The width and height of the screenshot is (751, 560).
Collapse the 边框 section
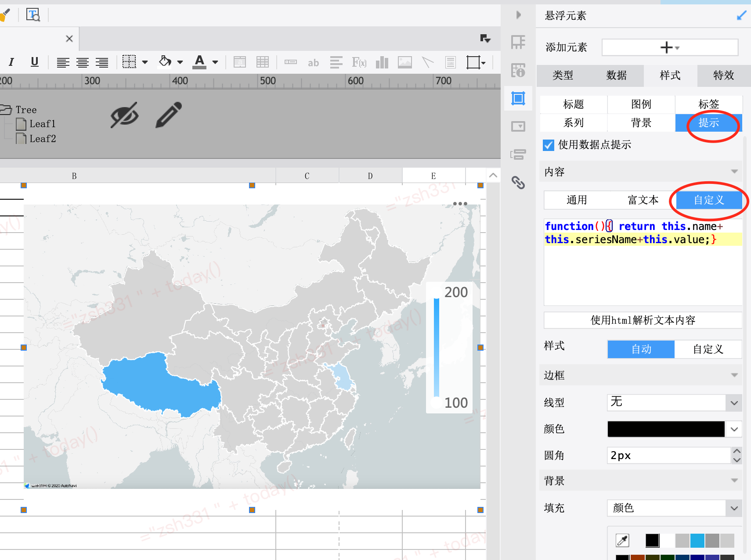tap(734, 375)
